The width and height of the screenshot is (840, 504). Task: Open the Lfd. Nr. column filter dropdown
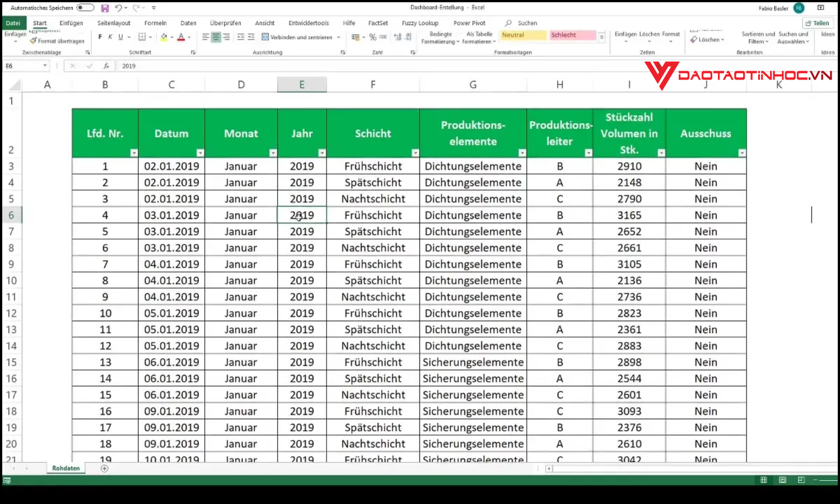134,153
